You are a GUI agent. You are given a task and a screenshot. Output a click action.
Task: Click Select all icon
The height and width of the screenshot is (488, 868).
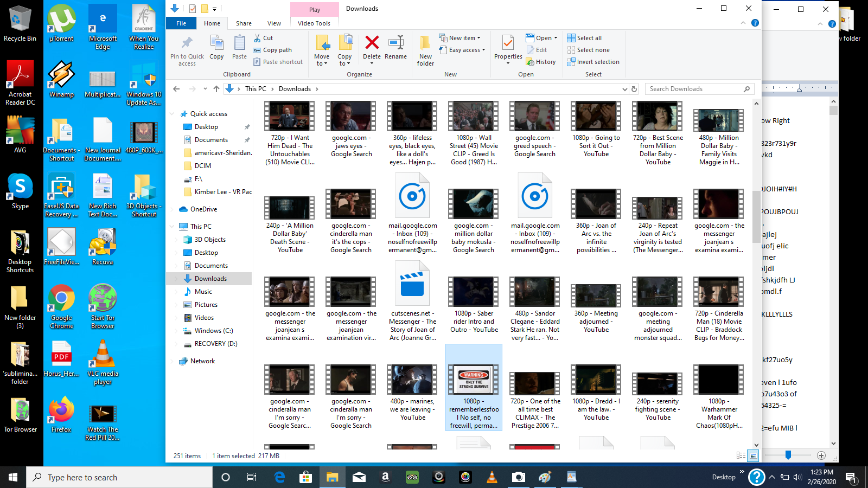point(571,38)
